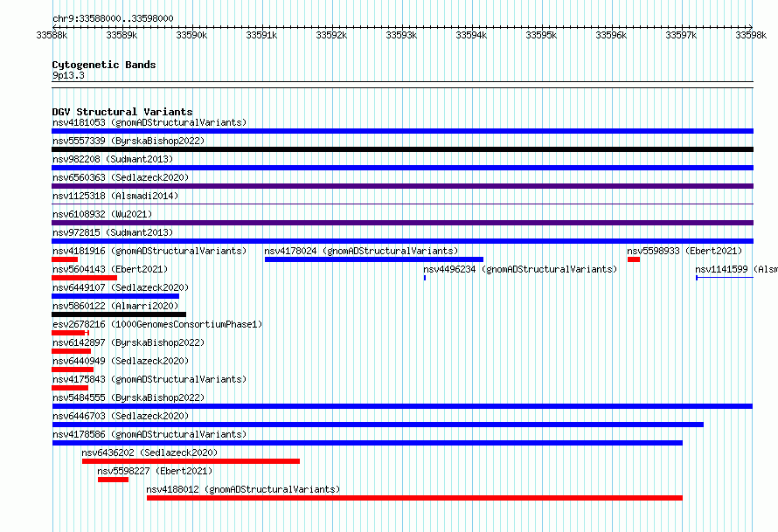
Task: Open the nsv4496234 gnomAD variant label
Action: pyautogui.click(x=520, y=269)
